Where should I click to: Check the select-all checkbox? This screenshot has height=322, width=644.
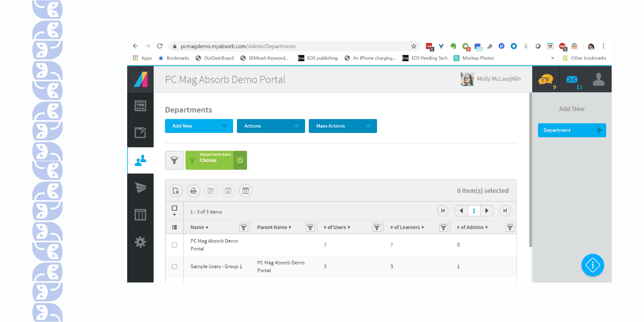tap(174, 208)
